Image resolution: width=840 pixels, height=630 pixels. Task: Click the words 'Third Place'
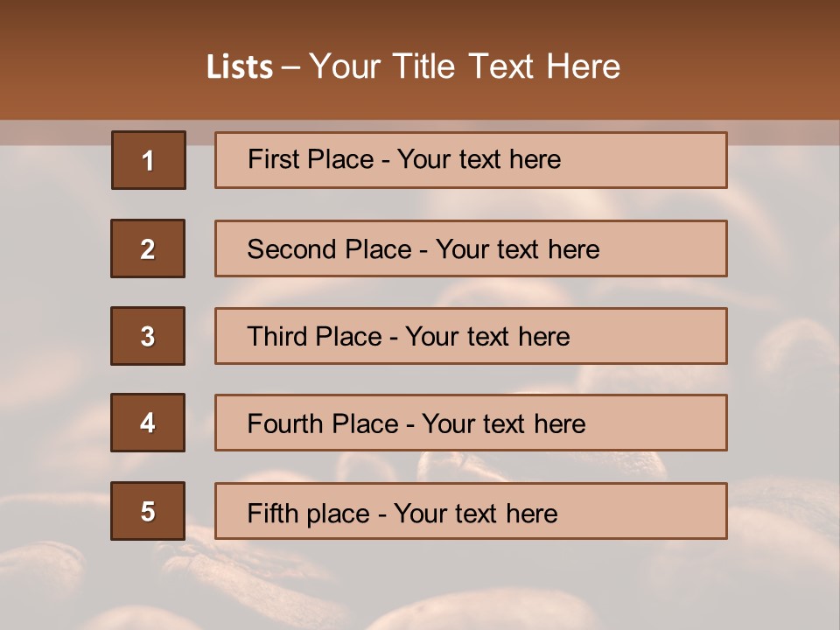[x=314, y=336]
